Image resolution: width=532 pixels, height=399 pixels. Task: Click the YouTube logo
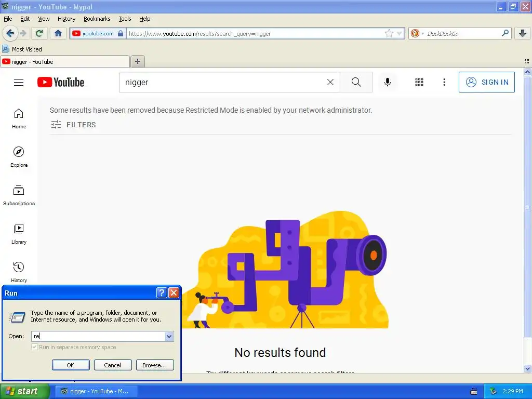point(61,82)
